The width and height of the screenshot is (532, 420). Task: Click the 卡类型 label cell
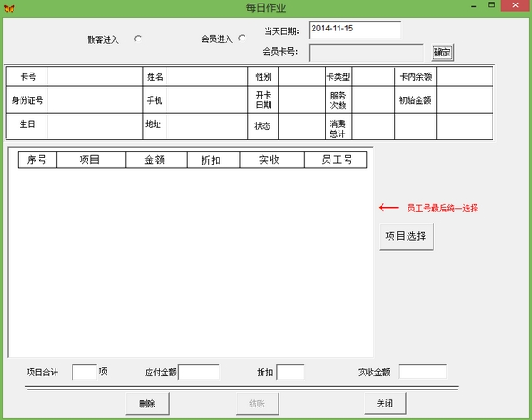click(x=339, y=76)
